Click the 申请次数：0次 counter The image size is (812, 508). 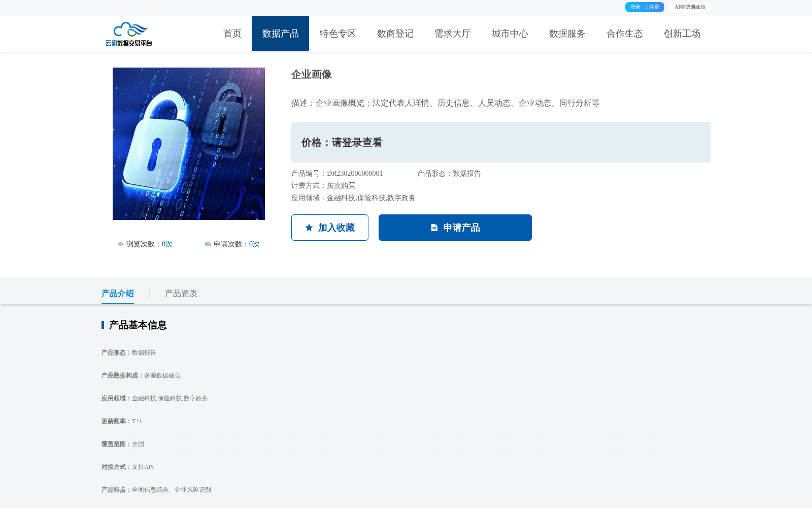232,244
